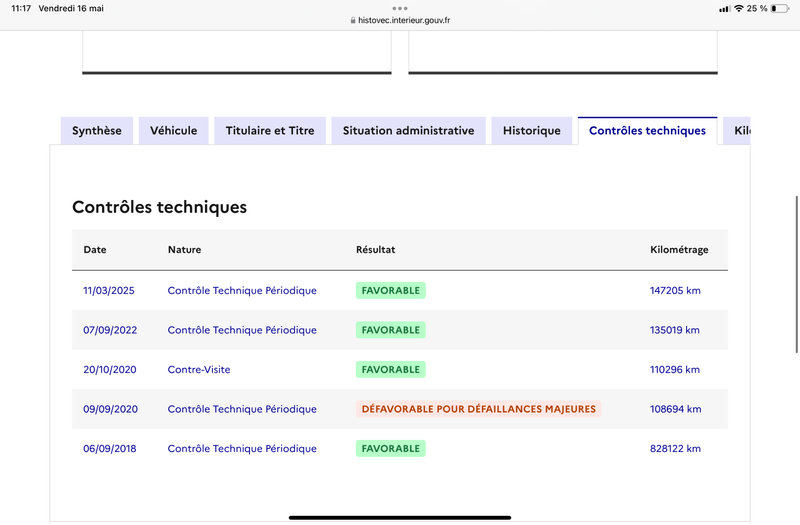The height and width of the screenshot is (525, 800).
Task: Tap the 828122 km mileage value
Action: point(675,449)
